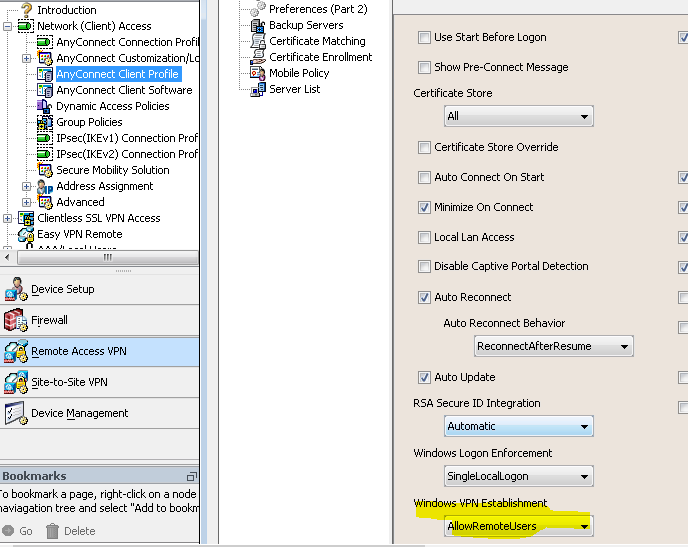This screenshot has width=688, height=547.
Task: Click the Device Management icon
Action: click(x=15, y=414)
